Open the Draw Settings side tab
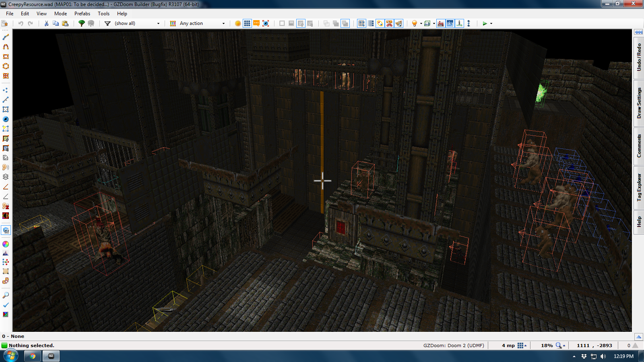Screen dimensions: 644x362 [639, 103]
